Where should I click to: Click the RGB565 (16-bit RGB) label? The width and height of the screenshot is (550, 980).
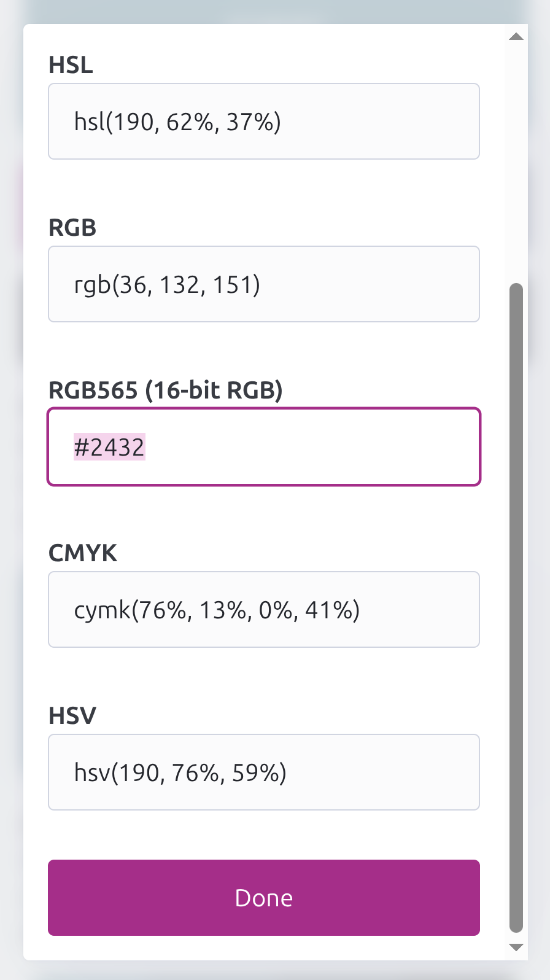click(x=165, y=391)
